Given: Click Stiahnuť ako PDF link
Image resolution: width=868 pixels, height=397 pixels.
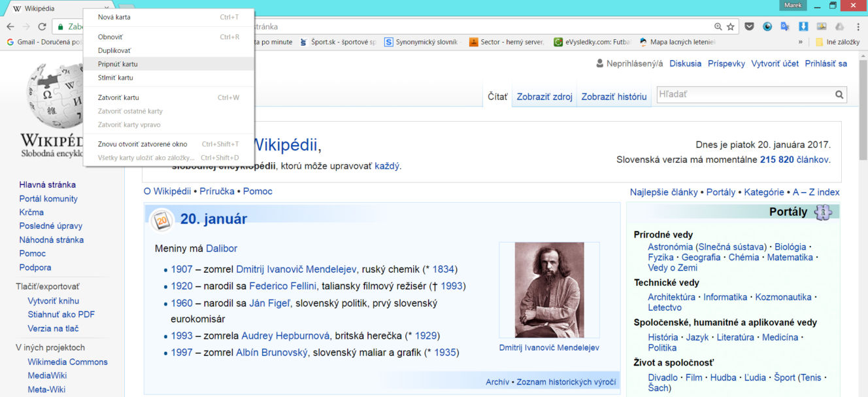Looking at the screenshot, I should pos(61,315).
